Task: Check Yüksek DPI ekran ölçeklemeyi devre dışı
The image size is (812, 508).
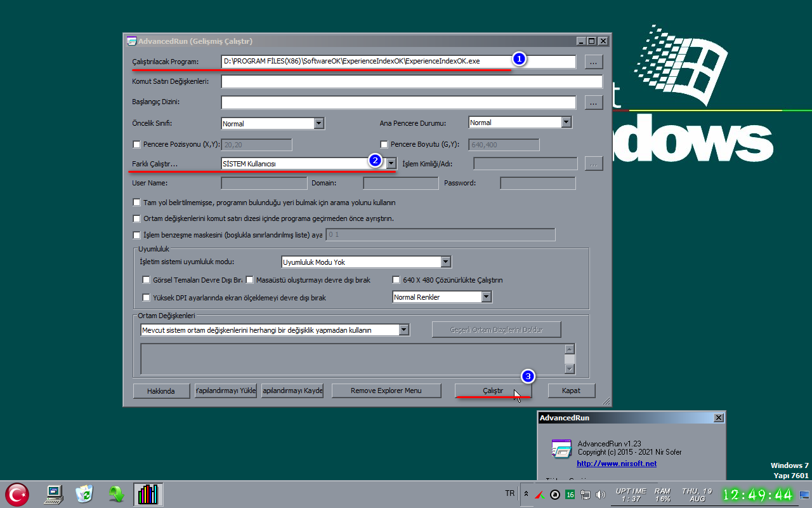Action: [x=147, y=297]
